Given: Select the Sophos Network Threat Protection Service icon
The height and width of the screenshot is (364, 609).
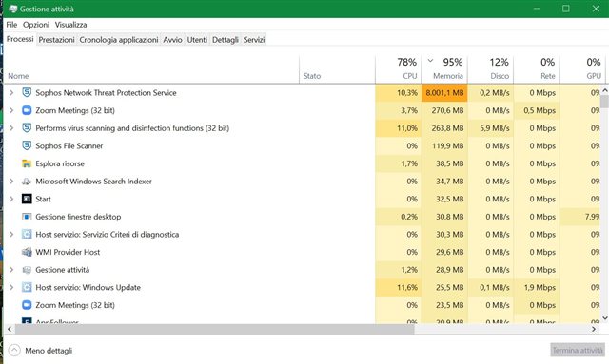Looking at the screenshot, I should click(27, 92).
